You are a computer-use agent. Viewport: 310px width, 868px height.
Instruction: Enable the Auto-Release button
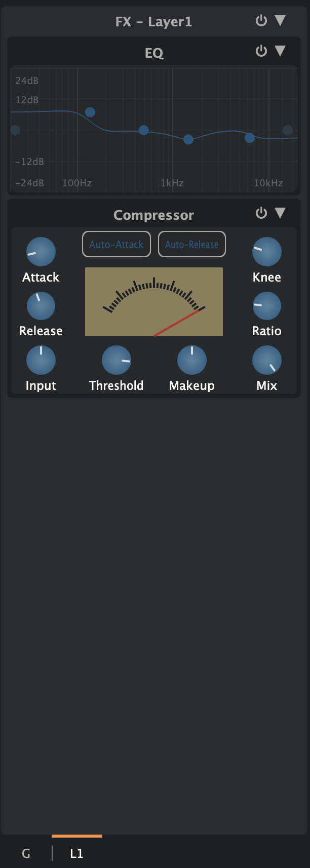point(191,245)
